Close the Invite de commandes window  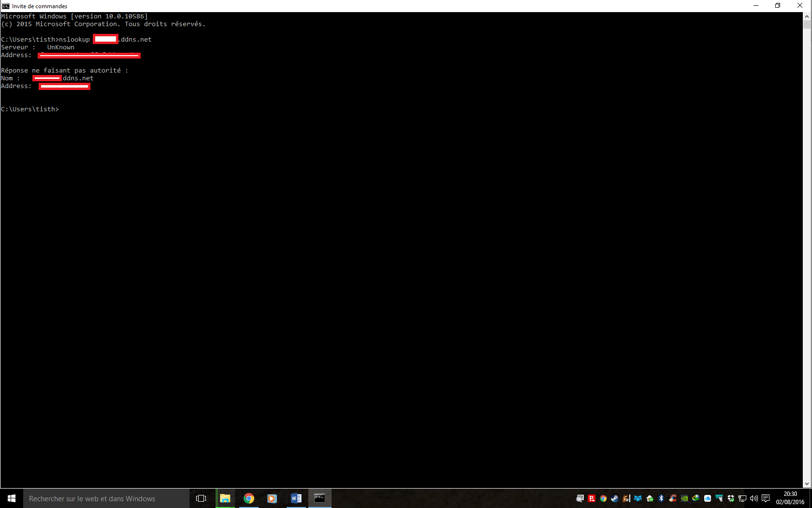(x=800, y=6)
